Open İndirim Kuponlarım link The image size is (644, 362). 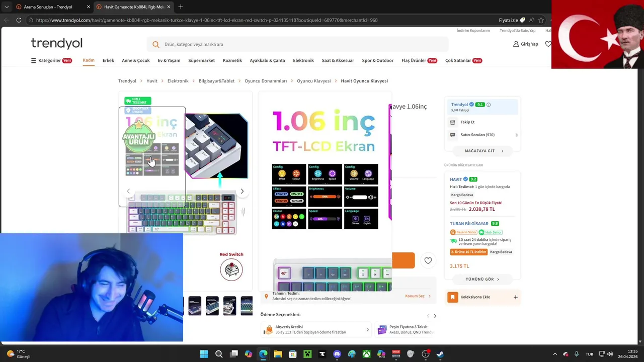pyautogui.click(x=473, y=31)
